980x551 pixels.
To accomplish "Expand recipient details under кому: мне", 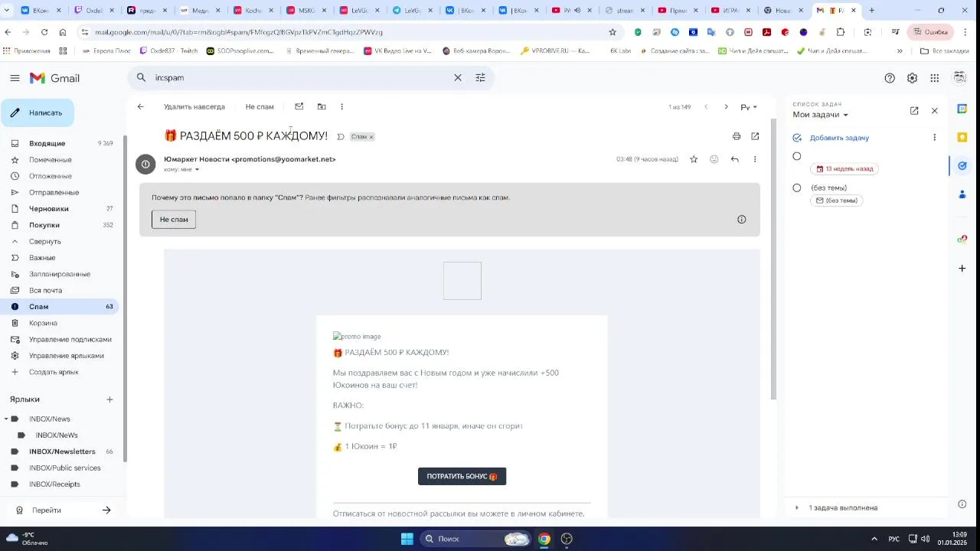I will (x=197, y=170).
